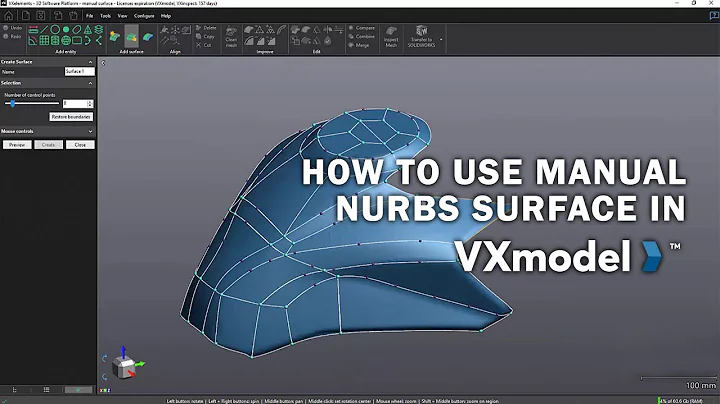
Task: Click the green-blue surface icon in Add surface
Action: tap(148, 36)
